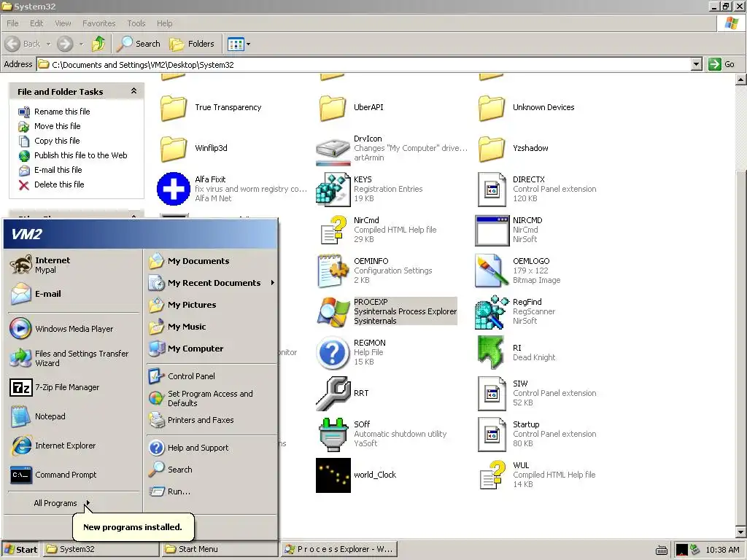Viewport: 747px width, 560px height.
Task: Click Publish this file to the Web
Action: (x=80, y=155)
